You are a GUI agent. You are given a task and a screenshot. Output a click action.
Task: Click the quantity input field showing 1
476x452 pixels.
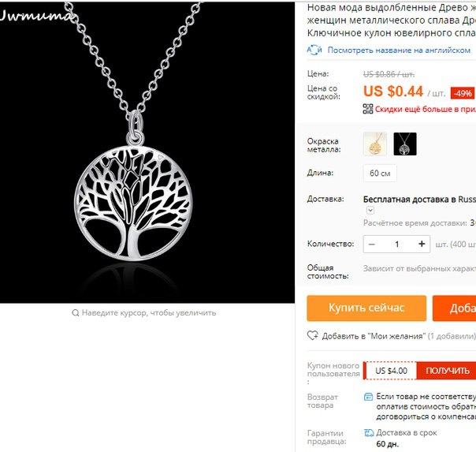[x=396, y=244]
